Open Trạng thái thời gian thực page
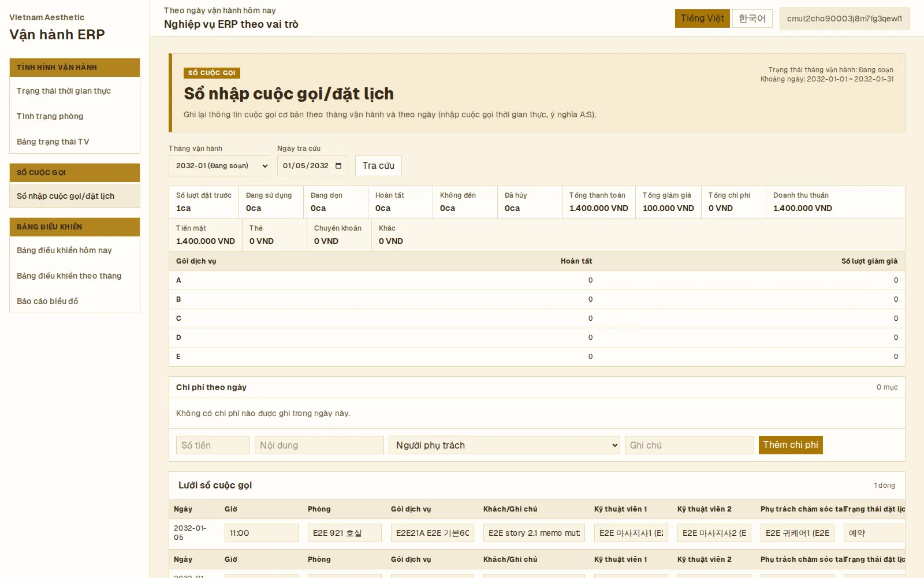 coord(74,91)
